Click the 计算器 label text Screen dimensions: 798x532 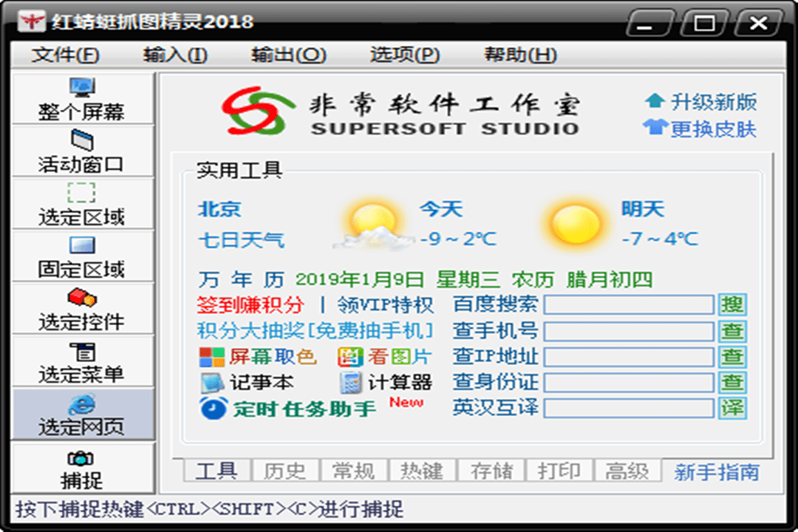pyautogui.click(x=400, y=383)
